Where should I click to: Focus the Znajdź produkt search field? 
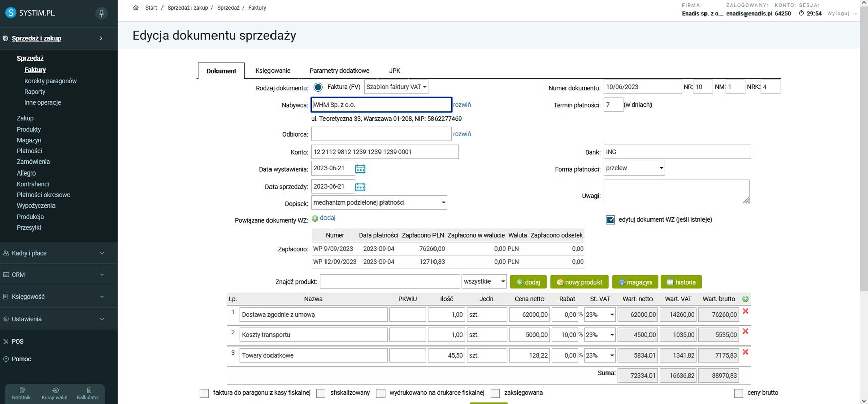pos(390,281)
